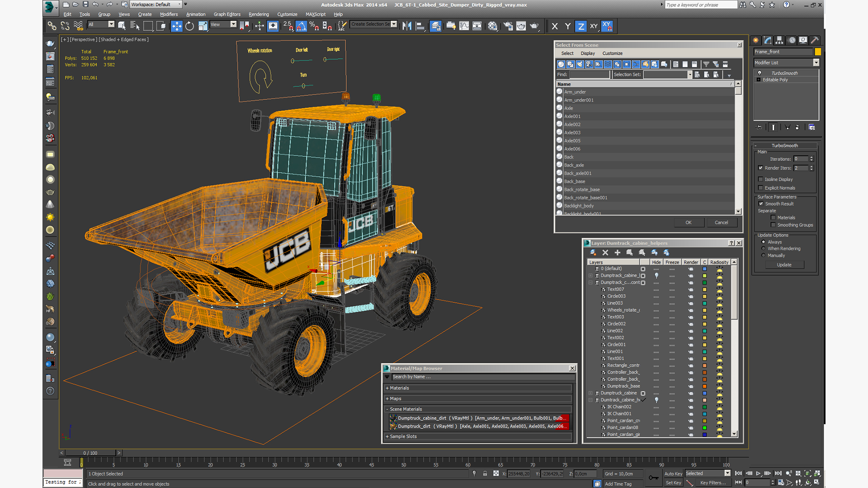The image size is (868, 488).
Task: Click Cancel in Select From Scene
Action: coord(722,222)
